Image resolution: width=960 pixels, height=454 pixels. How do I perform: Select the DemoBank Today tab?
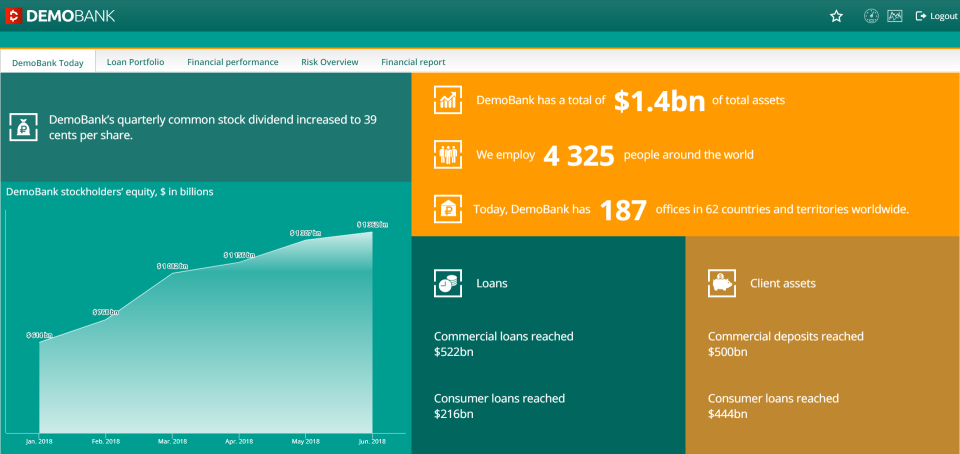pos(48,62)
